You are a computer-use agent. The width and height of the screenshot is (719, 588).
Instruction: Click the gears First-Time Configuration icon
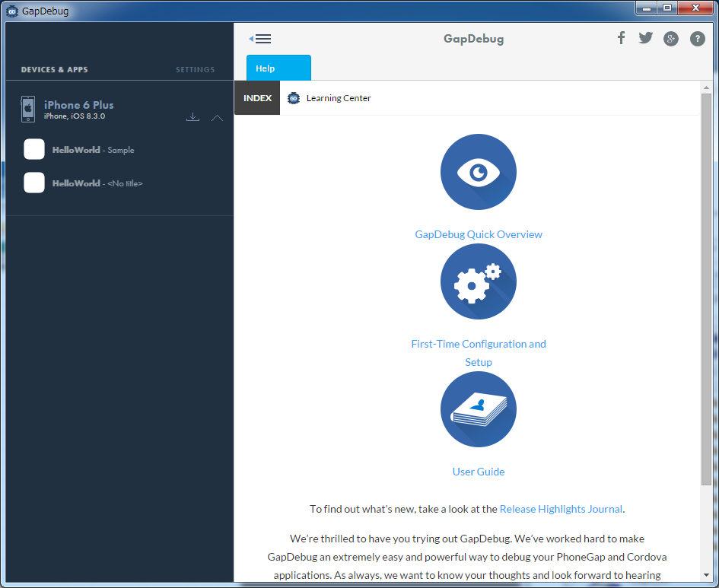coord(478,281)
